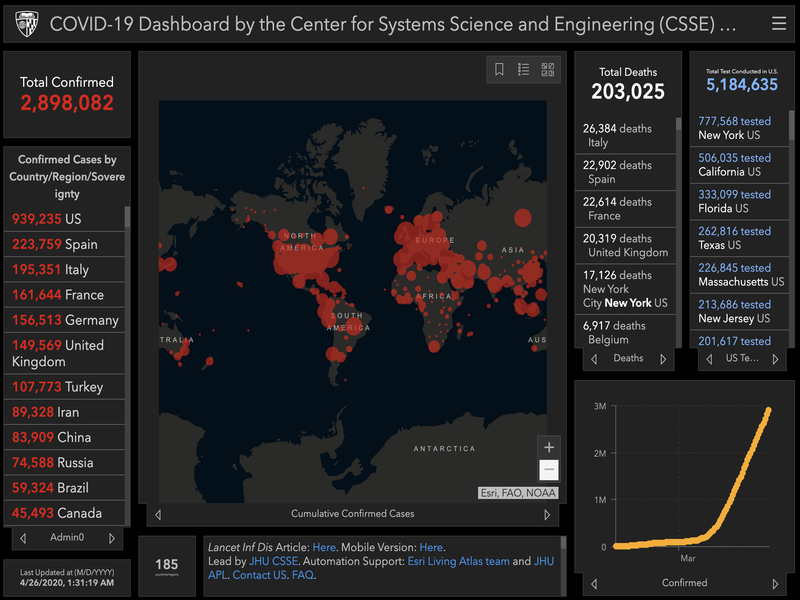This screenshot has height=600, width=800.
Task: Click the Total Confirmed 2,898,082 figure
Action: [67, 103]
